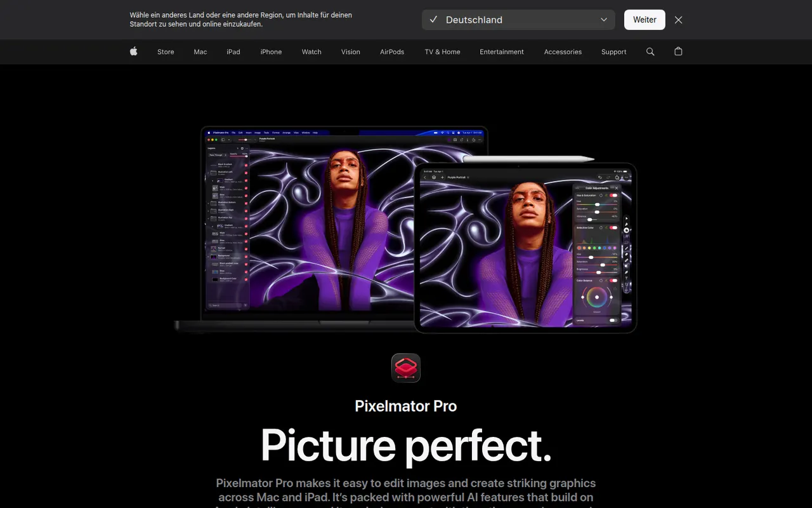
Task: Click the "Wähle ein anderes Land" banner text
Action: pyautogui.click(x=241, y=20)
